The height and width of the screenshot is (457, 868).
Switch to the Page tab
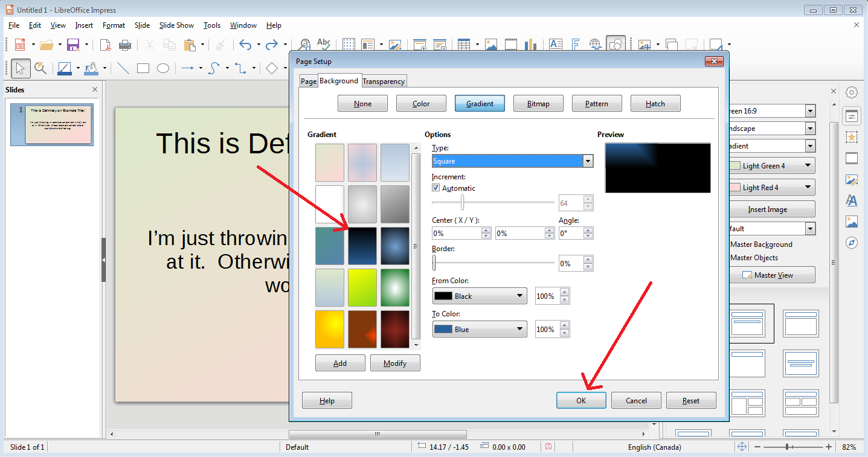click(309, 81)
